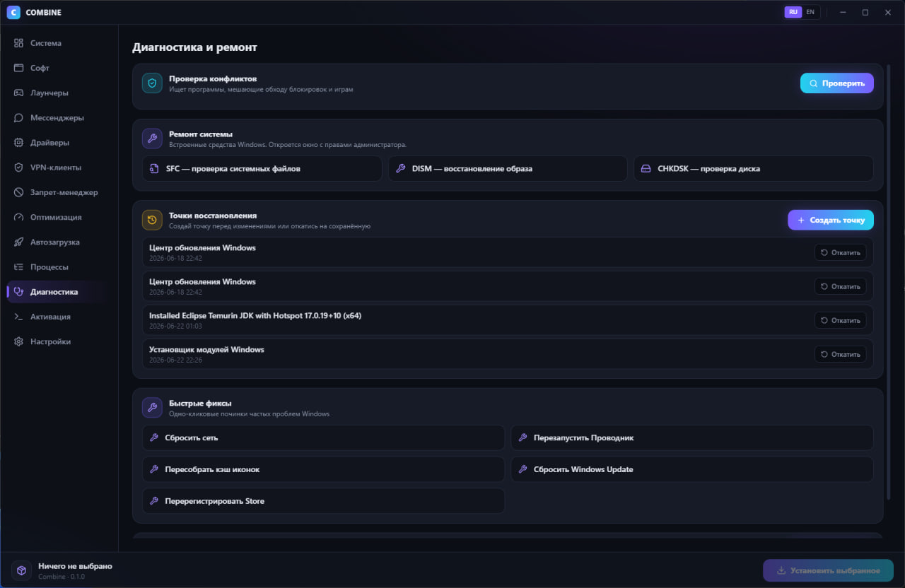Click Сбросить Windows Update quick fix
This screenshot has height=588, width=905.
pyautogui.click(x=692, y=469)
